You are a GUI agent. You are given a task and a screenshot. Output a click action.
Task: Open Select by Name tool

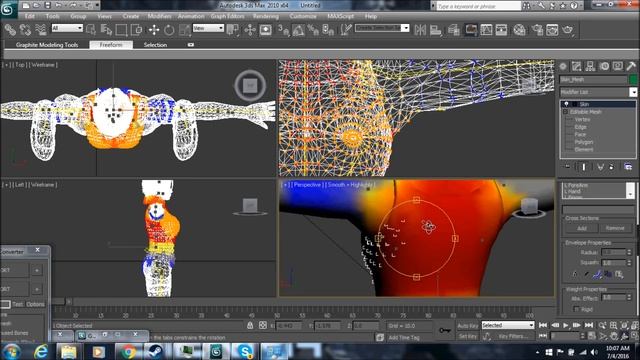tap(106, 30)
